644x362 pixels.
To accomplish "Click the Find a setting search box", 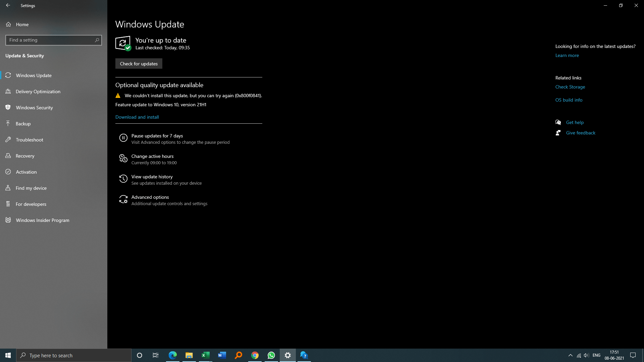I will click(x=54, y=40).
